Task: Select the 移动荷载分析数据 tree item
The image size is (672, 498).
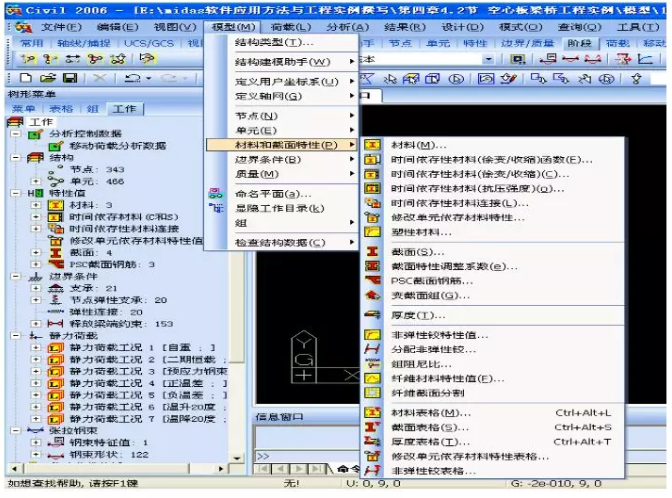Action: pyautogui.click(x=117, y=146)
